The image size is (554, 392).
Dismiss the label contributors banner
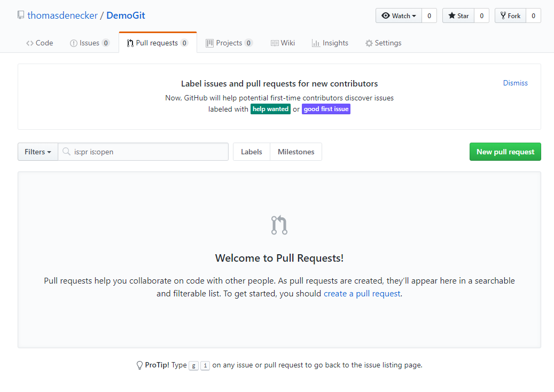[515, 83]
